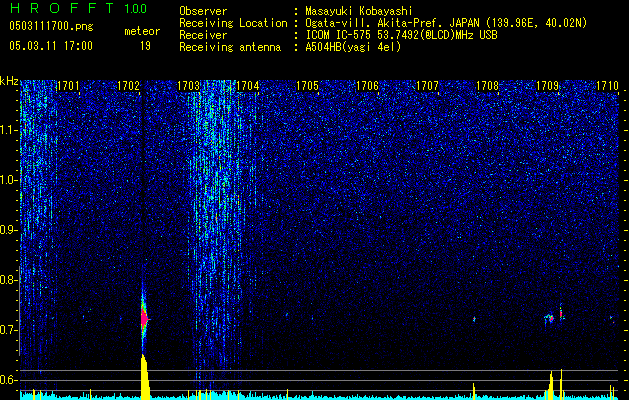The width and height of the screenshot is (629, 400).
Task: Click the 1702 time marker label
Action: click(128, 86)
